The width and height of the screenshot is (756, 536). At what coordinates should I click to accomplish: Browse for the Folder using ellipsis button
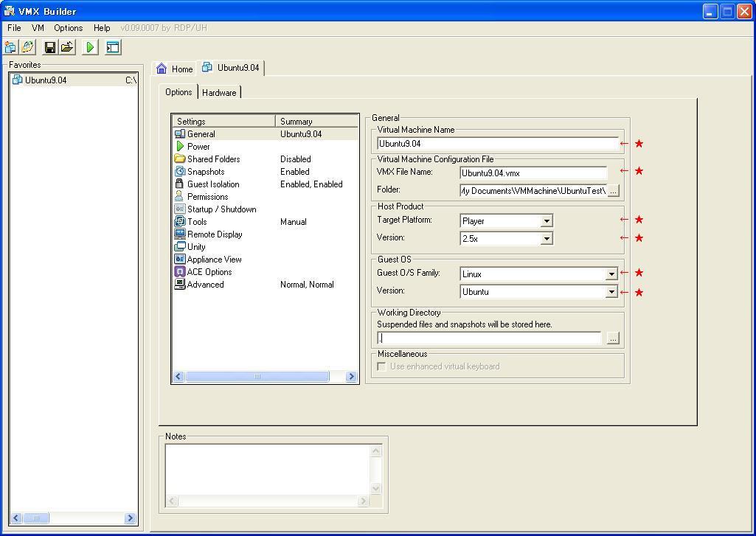tap(614, 191)
